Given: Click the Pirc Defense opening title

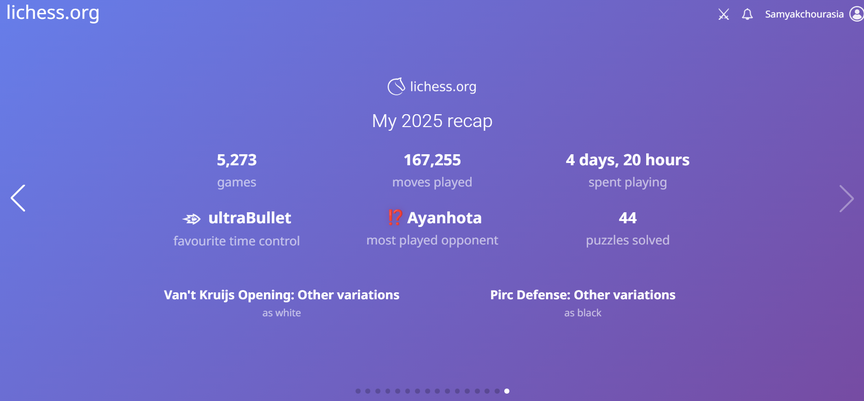Looking at the screenshot, I should [x=582, y=295].
